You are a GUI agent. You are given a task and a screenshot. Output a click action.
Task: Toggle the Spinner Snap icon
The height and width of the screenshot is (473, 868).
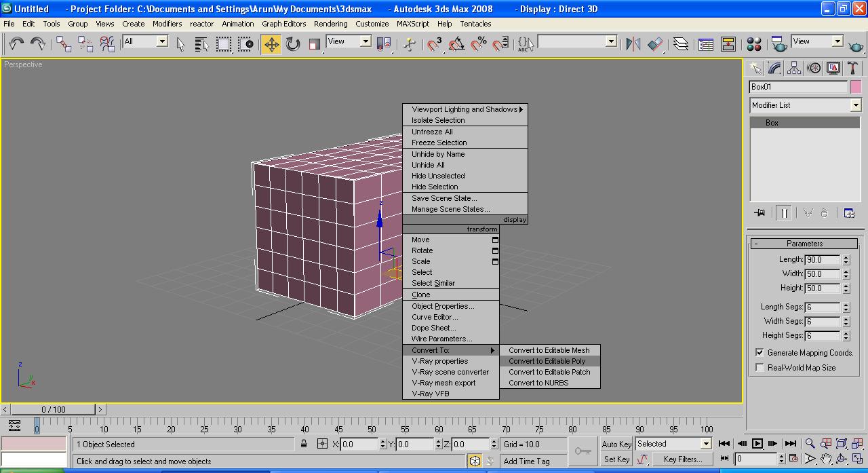tap(500, 44)
